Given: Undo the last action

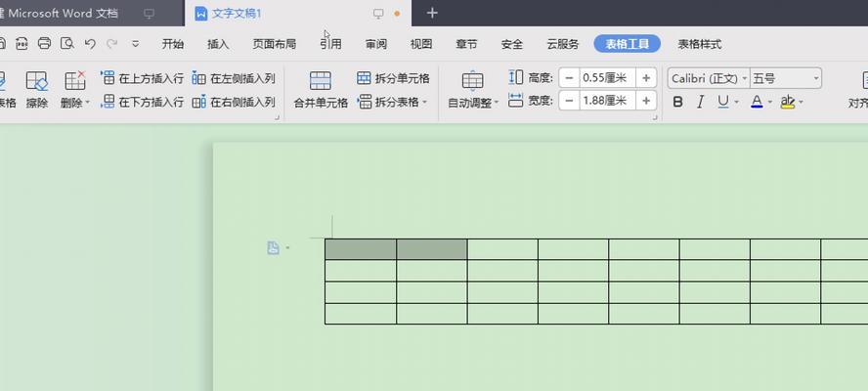Looking at the screenshot, I should pyautogui.click(x=90, y=44).
